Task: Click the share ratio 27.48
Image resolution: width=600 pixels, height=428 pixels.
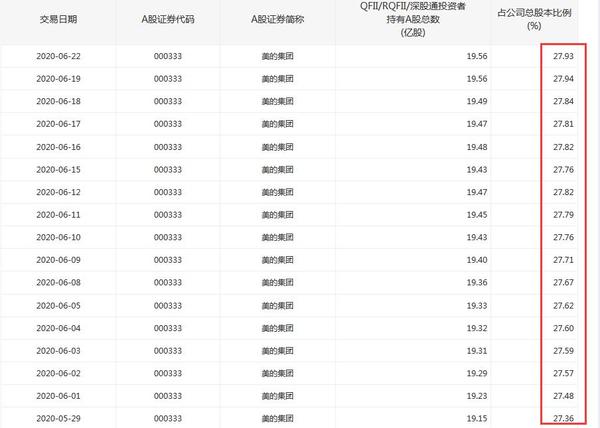Action: 563,396
